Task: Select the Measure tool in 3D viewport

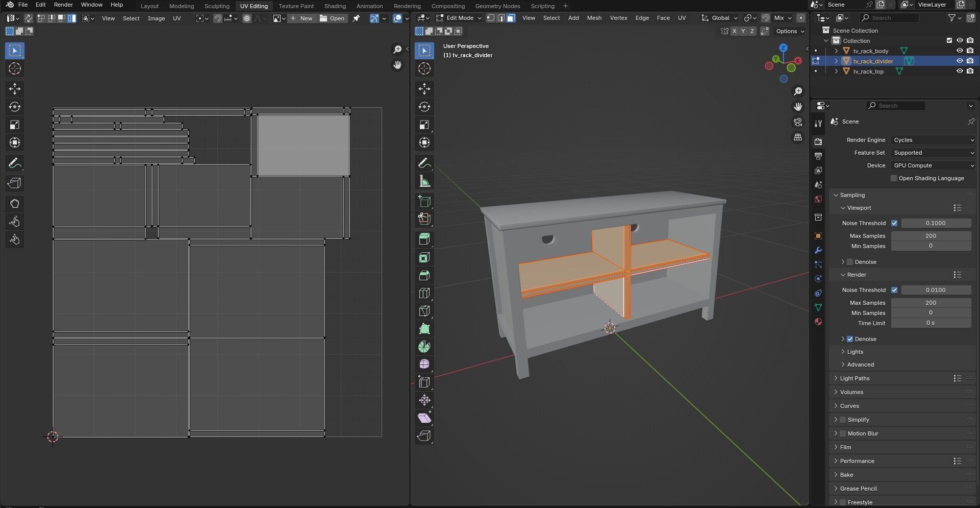Action: pyautogui.click(x=424, y=181)
